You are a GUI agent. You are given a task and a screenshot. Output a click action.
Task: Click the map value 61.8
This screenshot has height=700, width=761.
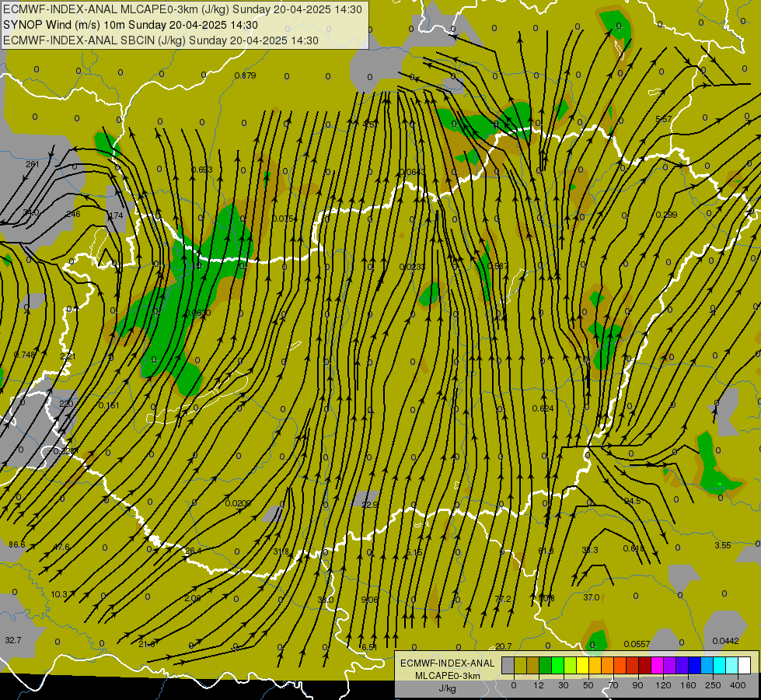546,551
